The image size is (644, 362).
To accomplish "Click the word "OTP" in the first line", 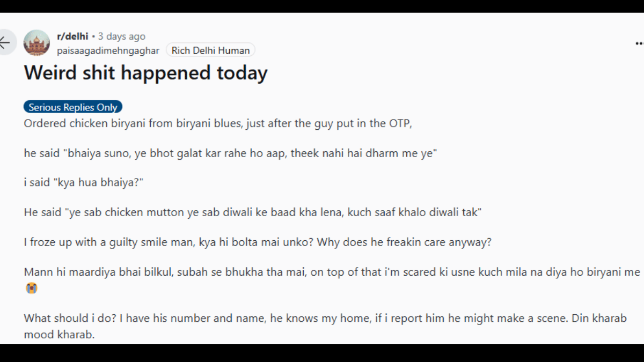I will coord(397,123).
